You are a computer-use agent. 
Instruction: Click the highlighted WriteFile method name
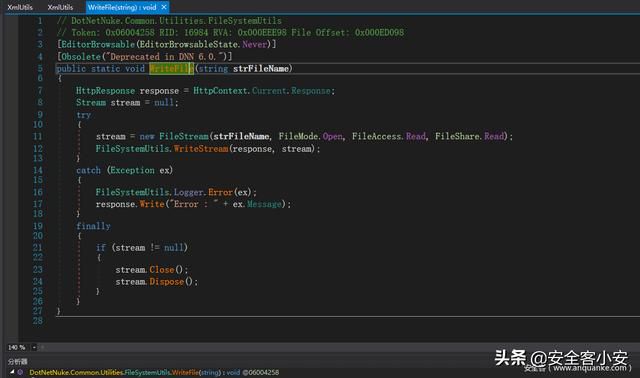pos(171,69)
